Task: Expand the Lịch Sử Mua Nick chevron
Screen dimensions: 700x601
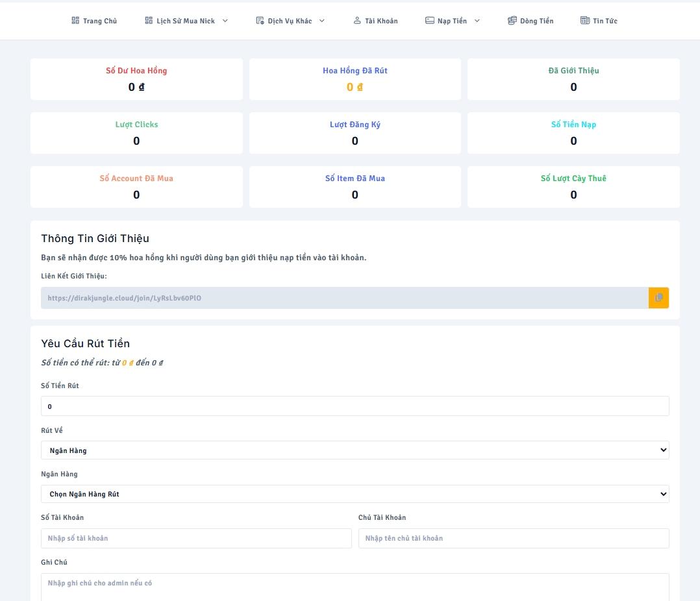Action: click(225, 21)
